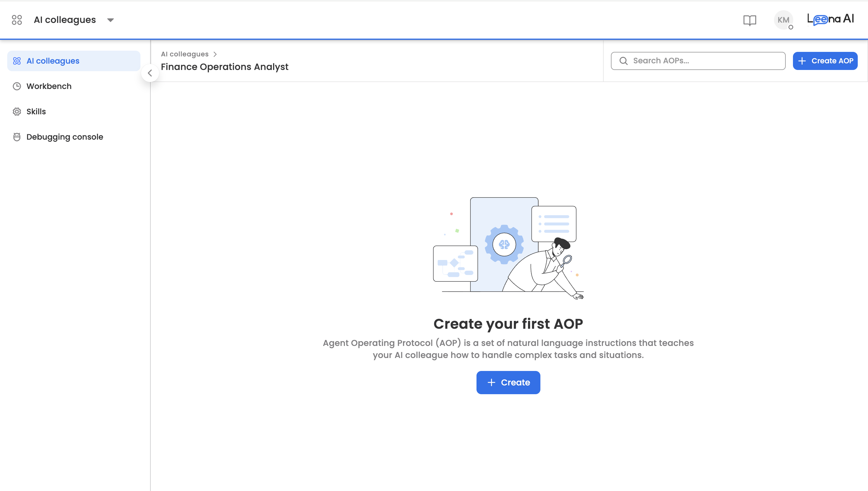Go to the Skills section

click(x=36, y=112)
